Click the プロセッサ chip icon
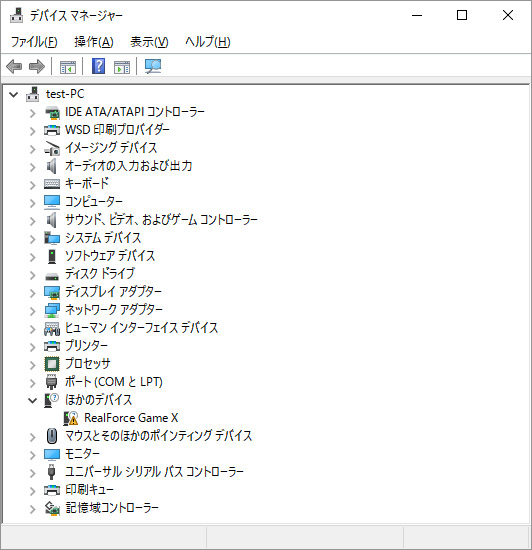Viewport: 532px width, 550px height. click(52, 364)
